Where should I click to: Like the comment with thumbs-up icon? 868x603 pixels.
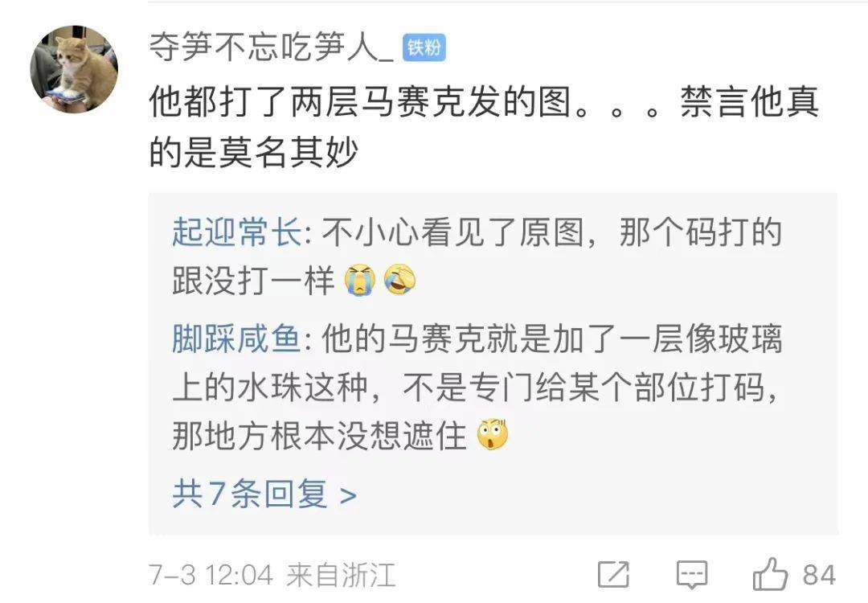[770, 573]
